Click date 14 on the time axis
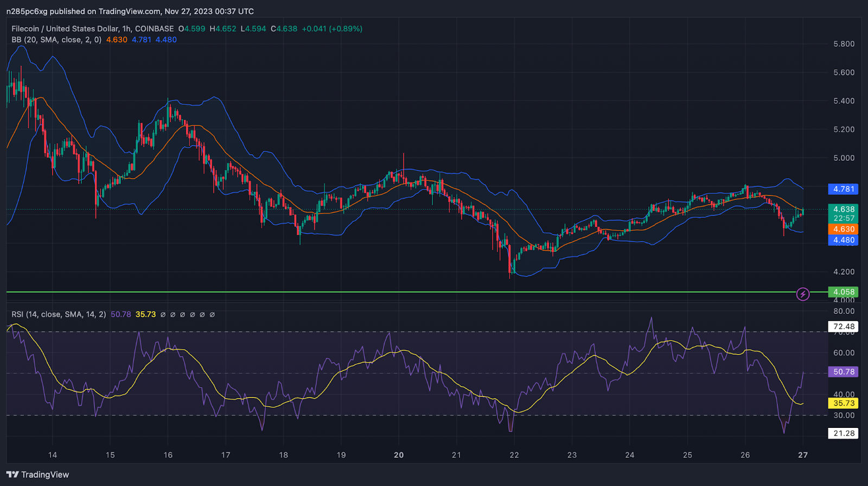This screenshot has height=486, width=868. point(53,455)
